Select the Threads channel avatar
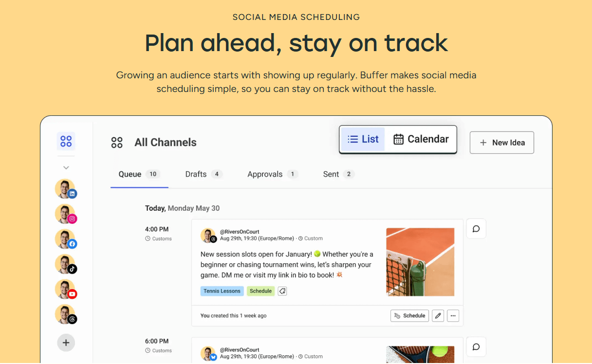 [x=65, y=314]
